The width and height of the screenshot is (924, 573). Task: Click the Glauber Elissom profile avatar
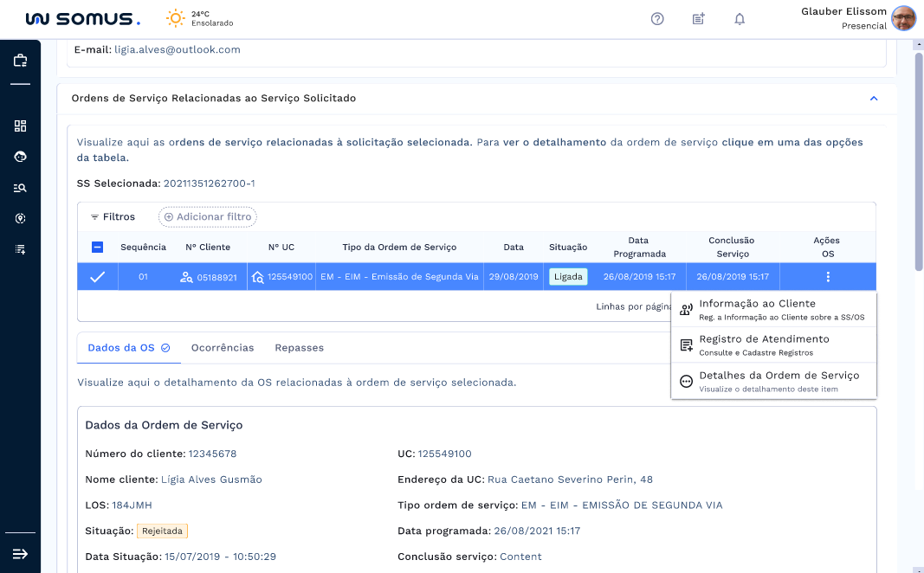[903, 19]
